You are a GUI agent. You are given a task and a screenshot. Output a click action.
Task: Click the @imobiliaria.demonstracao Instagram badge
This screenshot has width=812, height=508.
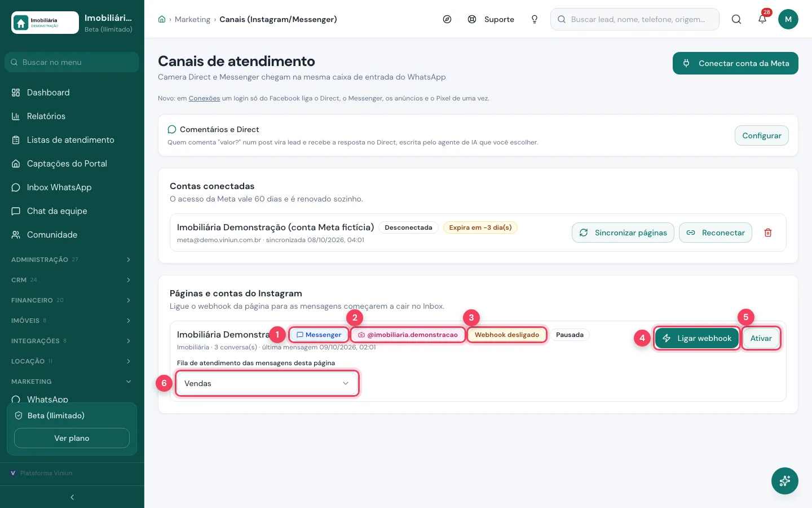(408, 335)
